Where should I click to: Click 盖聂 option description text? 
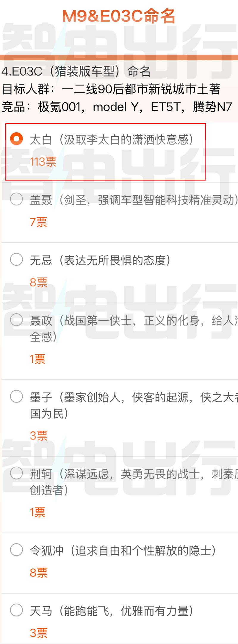click(134, 200)
